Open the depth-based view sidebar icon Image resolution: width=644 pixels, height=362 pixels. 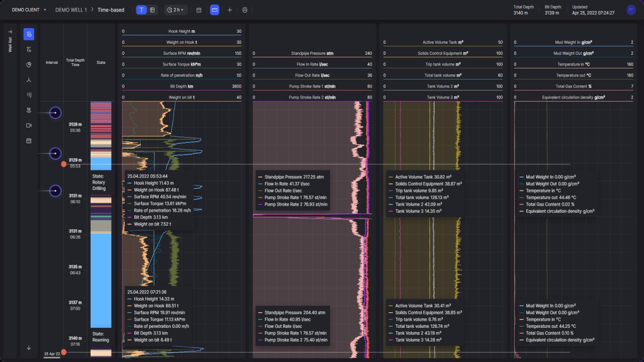click(x=29, y=49)
